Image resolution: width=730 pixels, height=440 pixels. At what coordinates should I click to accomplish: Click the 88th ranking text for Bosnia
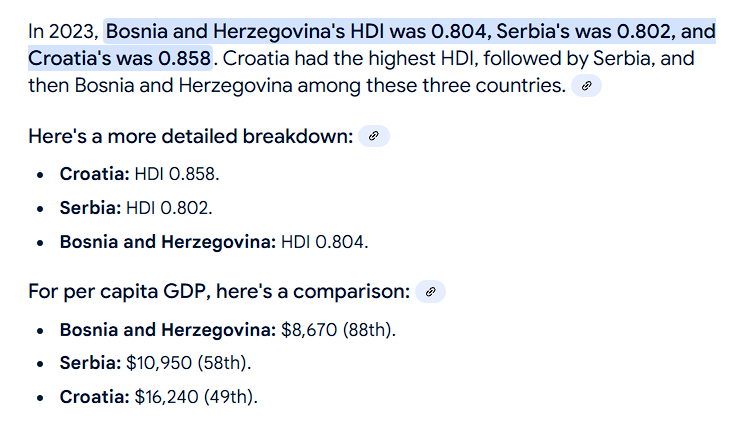(369, 330)
